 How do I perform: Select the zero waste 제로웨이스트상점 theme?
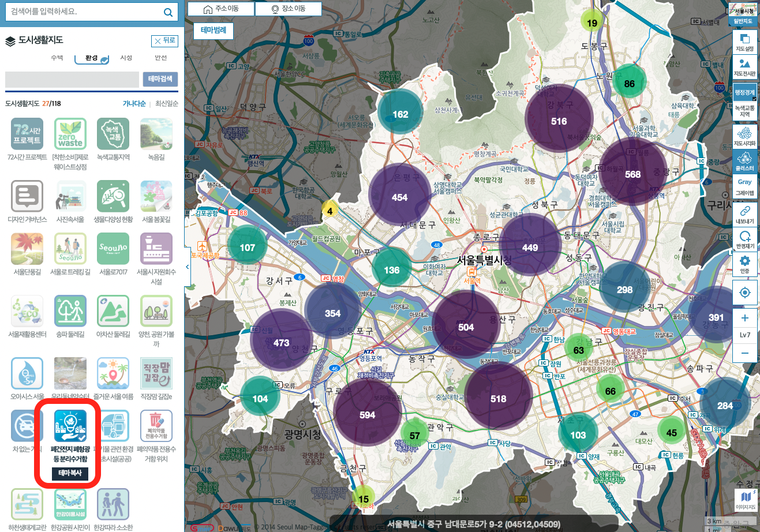tap(70, 134)
